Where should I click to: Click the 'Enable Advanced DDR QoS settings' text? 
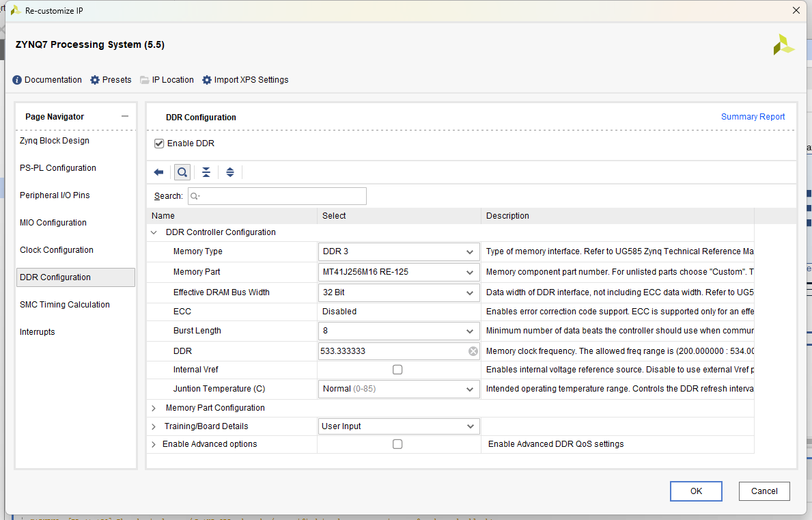coord(556,444)
